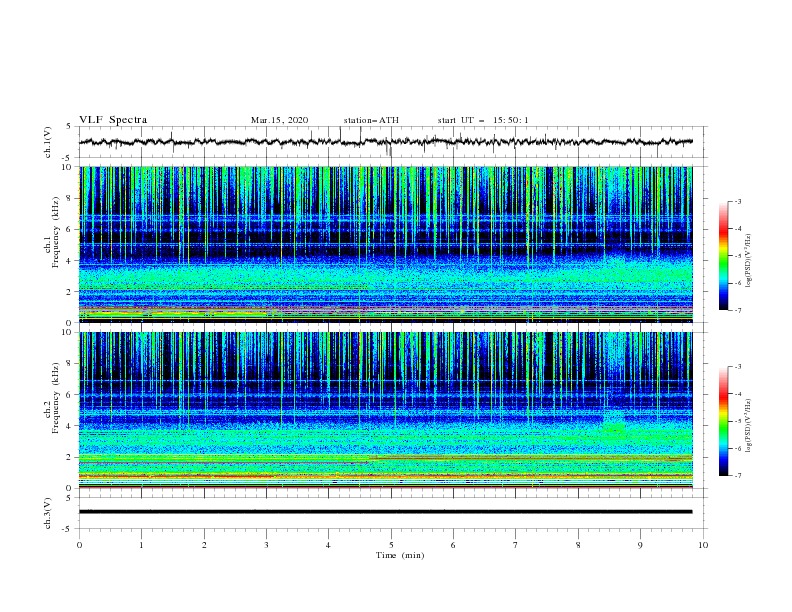Screen dimensions: 792x612
Task: Click the "Time (min)" axis title
Action: click(x=400, y=555)
